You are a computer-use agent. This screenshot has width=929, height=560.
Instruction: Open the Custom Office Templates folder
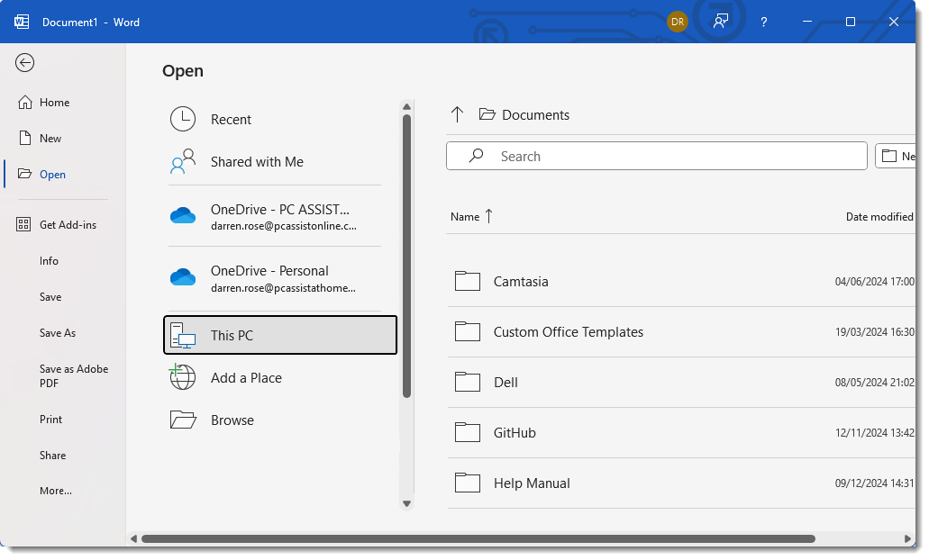pyautogui.click(x=681, y=332)
